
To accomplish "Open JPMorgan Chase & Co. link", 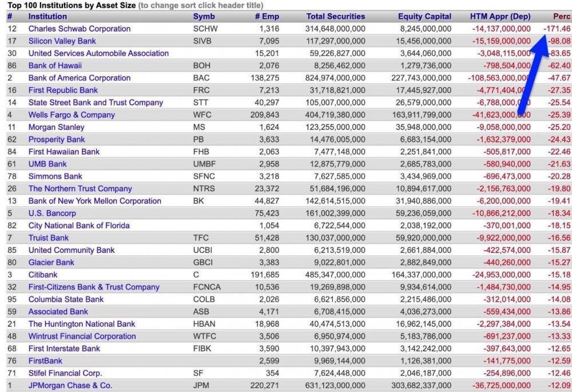I will click(x=70, y=385).
